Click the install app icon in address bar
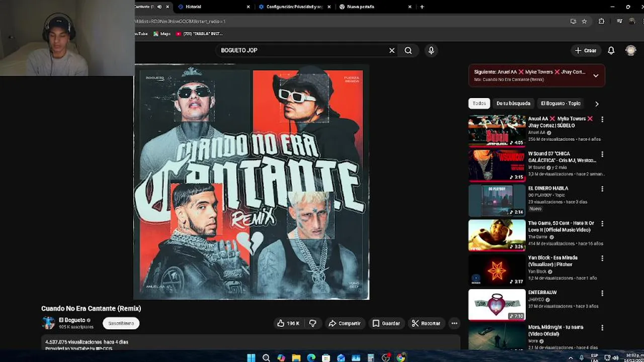 [573, 22]
